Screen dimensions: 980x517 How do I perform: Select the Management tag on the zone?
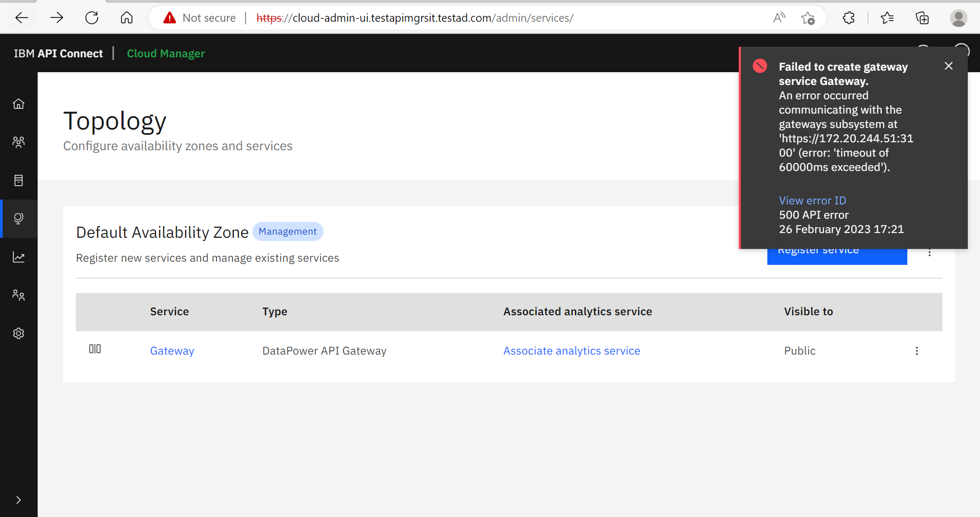tap(287, 231)
